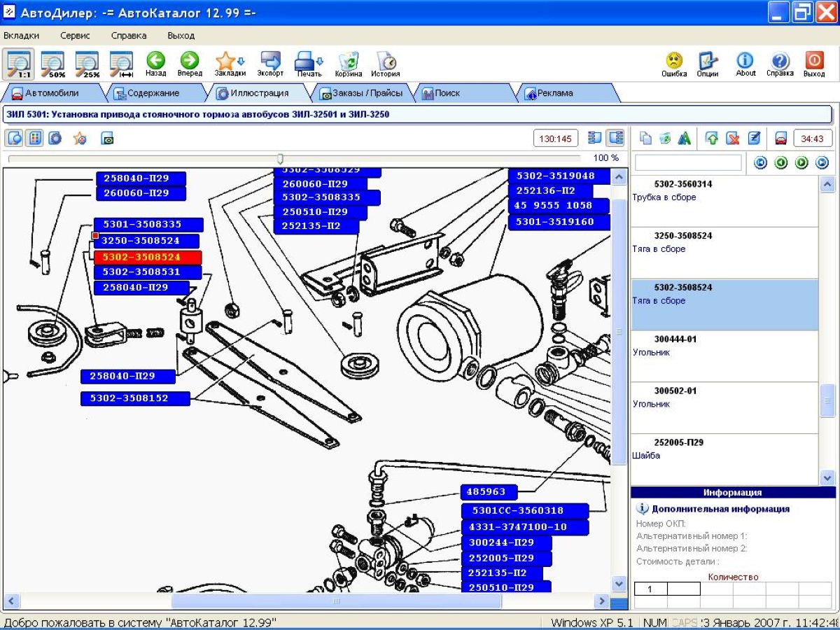Select the 300444-01 Угольник row
This screenshot has height=630, width=840.
724,356
